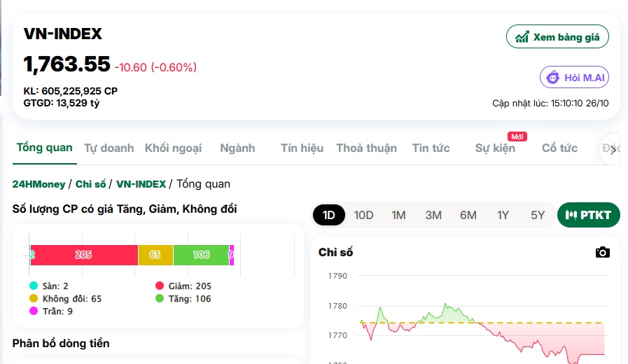Click the volume text KL: 605,225,925 CP
This screenshot has width=628, height=364.
[x=71, y=91]
